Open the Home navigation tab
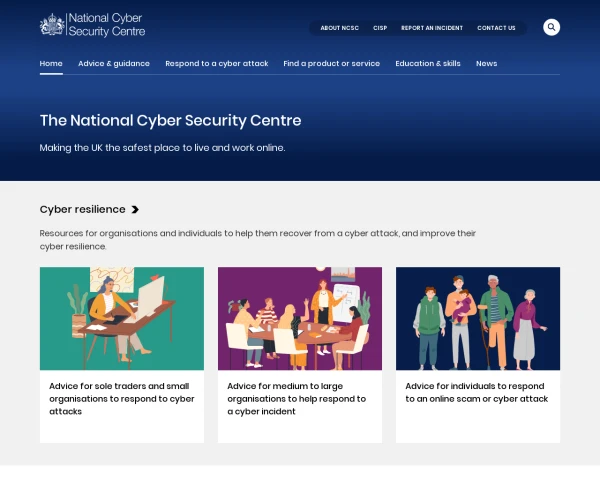This screenshot has height=480, width=600. coord(51,63)
